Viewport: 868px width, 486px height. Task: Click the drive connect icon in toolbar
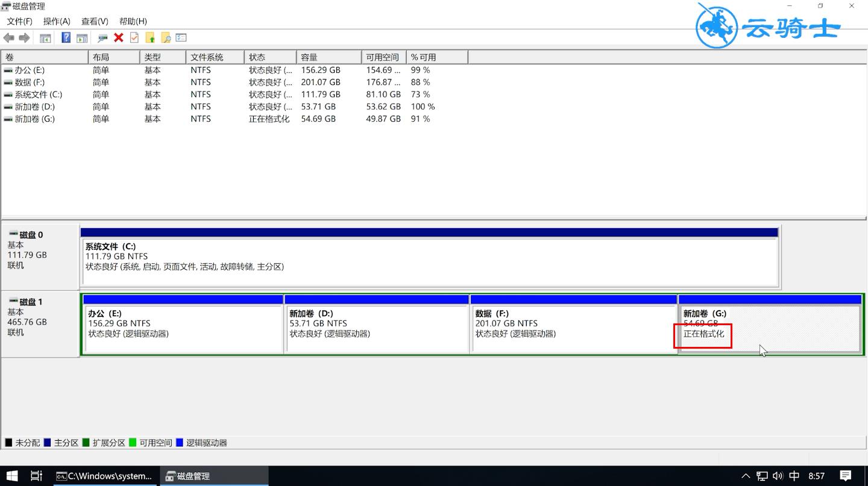coord(102,38)
